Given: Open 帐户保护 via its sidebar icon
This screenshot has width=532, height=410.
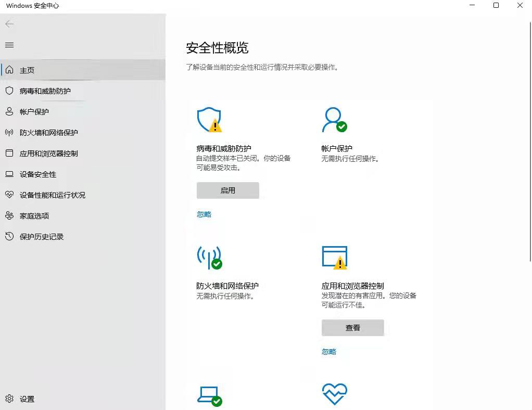Looking at the screenshot, I should tap(9, 111).
